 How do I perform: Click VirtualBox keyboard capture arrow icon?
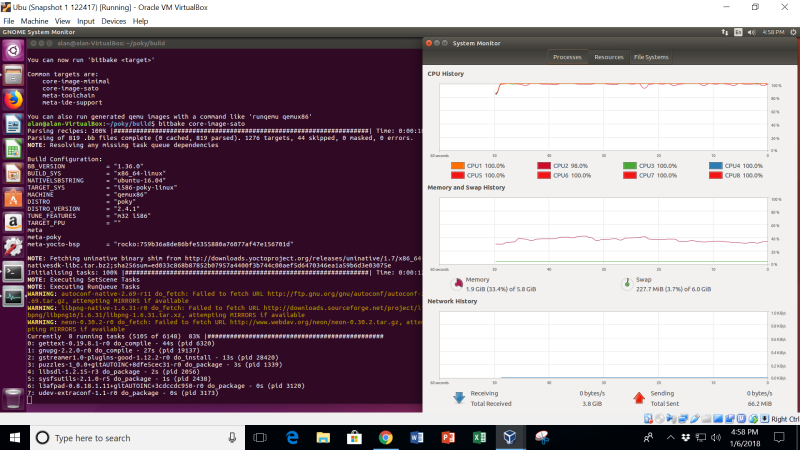click(x=764, y=419)
